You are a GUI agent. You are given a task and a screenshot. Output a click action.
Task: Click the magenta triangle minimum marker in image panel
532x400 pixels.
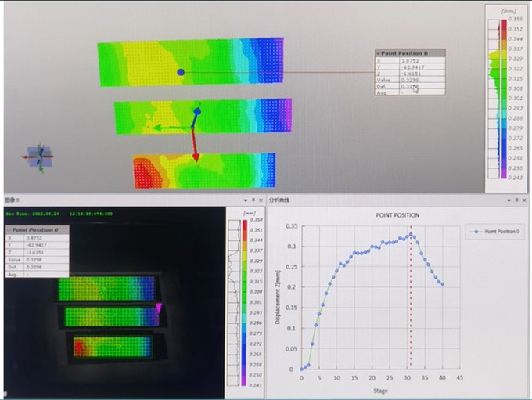[160, 308]
